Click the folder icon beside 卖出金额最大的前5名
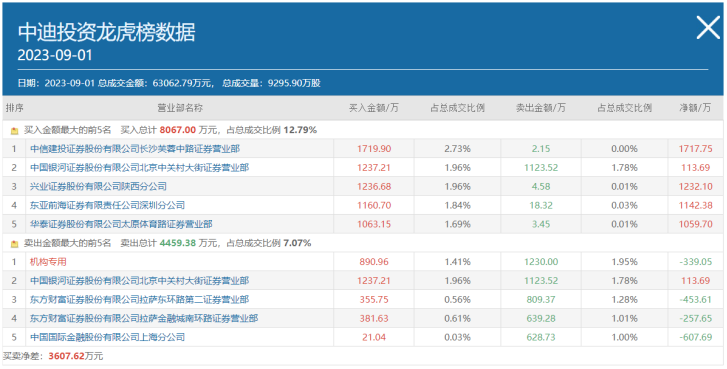Image resolution: width=727 pixels, height=369 pixels. 14,243
